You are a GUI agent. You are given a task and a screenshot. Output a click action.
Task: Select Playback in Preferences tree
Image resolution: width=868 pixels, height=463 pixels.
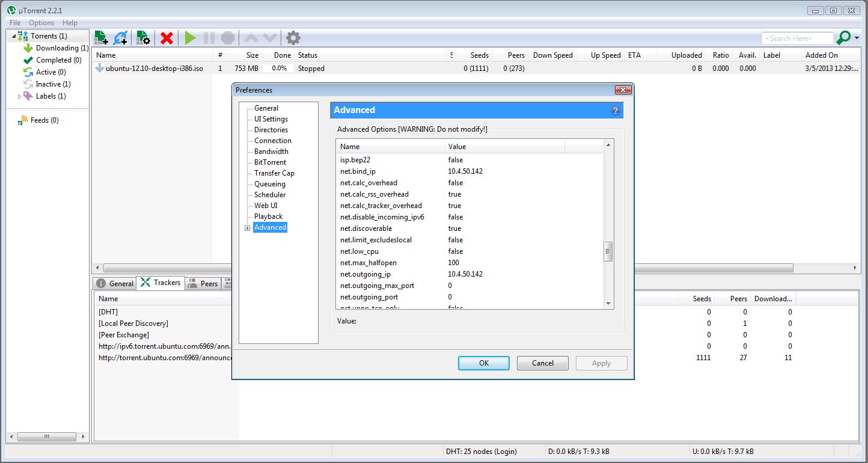pyautogui.click(x=268, y=216)
